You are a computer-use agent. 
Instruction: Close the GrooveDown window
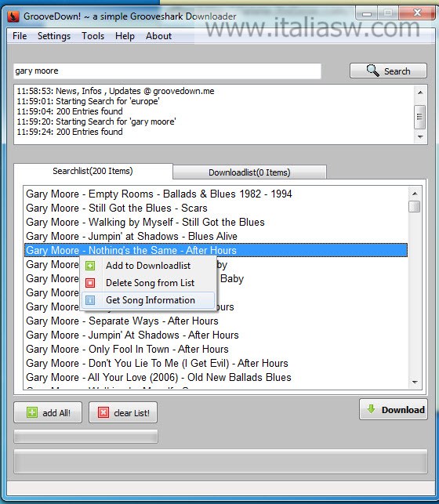click(417, 13)
